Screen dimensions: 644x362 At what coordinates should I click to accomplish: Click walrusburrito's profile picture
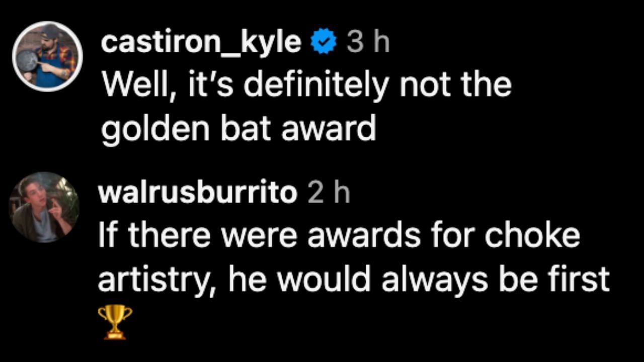pos(44,207)
